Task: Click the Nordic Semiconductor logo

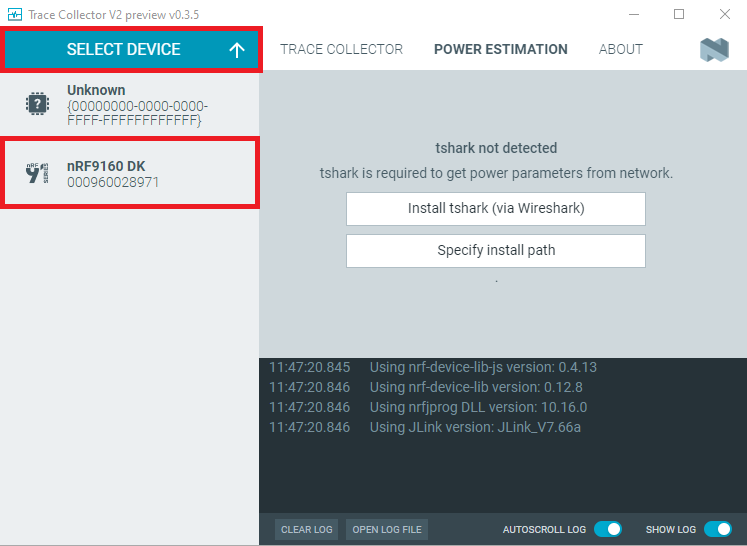Action: coord(714,50)
